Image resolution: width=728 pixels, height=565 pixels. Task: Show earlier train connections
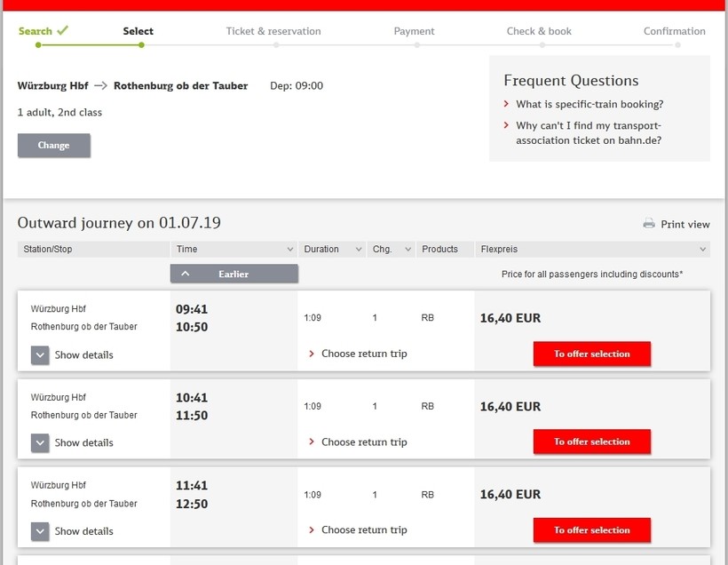[x=233, y=274]
